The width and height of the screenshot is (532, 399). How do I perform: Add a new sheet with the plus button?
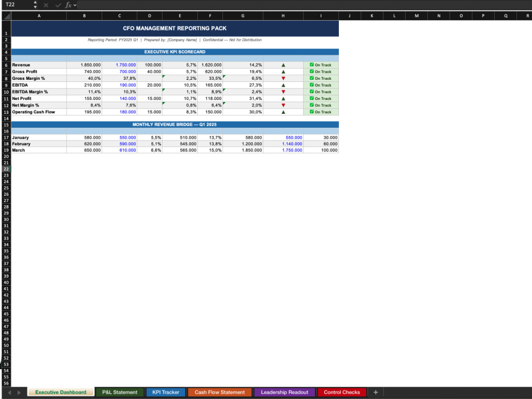pyautogui.click(x=376, y=392)
